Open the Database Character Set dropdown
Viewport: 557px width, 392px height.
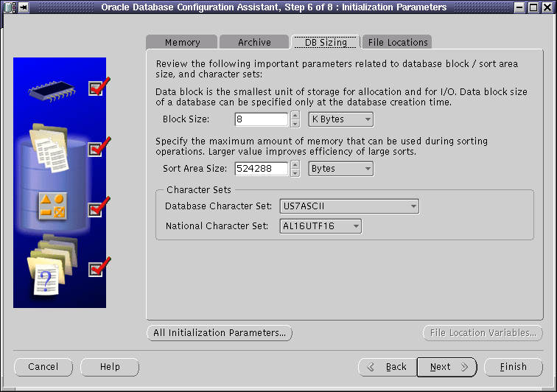pyautogui.click(x=349, y=206)
